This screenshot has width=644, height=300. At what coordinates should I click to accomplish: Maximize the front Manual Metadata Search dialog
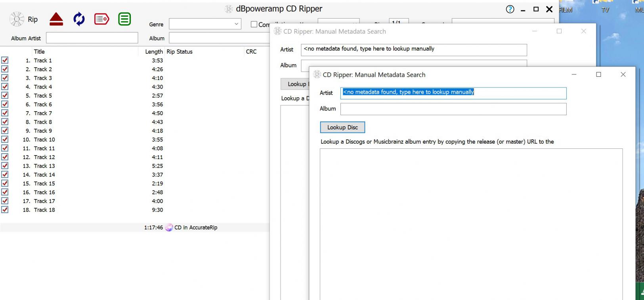pyautogui.click(x=598, y=74)
